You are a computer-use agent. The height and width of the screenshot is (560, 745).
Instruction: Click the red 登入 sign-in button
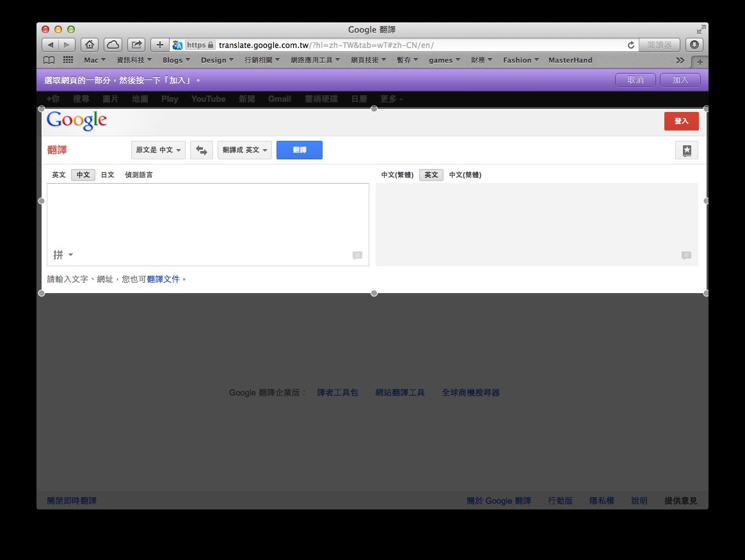682,121
